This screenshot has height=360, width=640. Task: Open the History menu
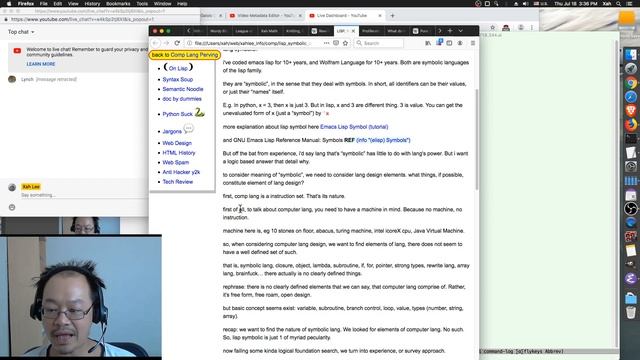92,4
